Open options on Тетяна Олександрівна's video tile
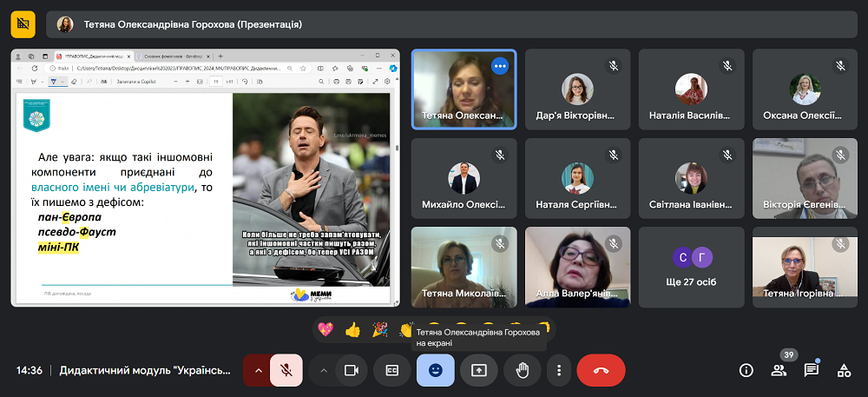 coord(499,66)
